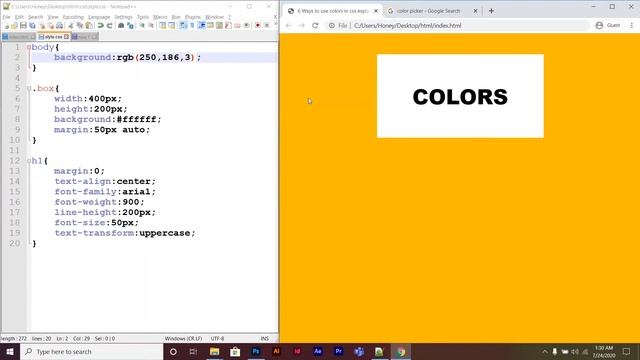The image size is (640, 360).
Task: Toggle Show All Characters toolbar icon
Action: 192,26
